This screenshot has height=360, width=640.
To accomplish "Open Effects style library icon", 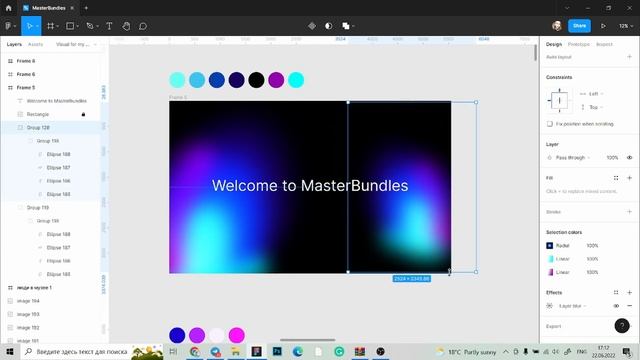I will (x=616, y=292).
